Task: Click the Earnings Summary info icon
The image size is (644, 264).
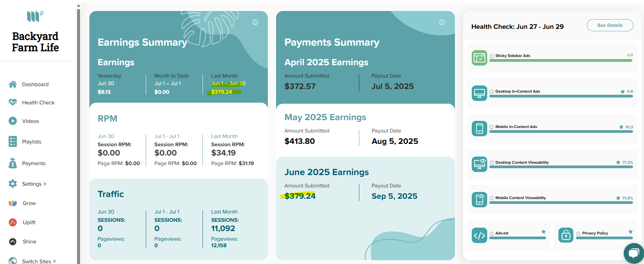Action: pyautogui.click(x=255, y=22)
